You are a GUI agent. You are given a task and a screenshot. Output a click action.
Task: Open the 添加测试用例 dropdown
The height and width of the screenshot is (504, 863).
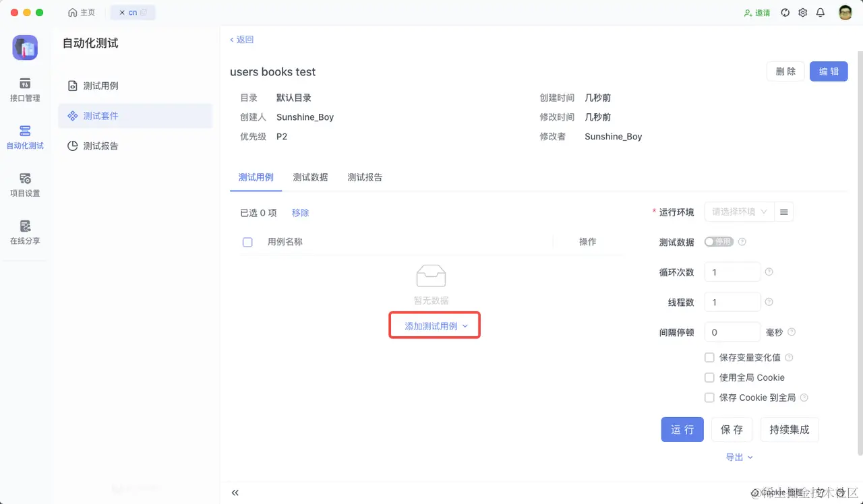(x=436, y=326)
